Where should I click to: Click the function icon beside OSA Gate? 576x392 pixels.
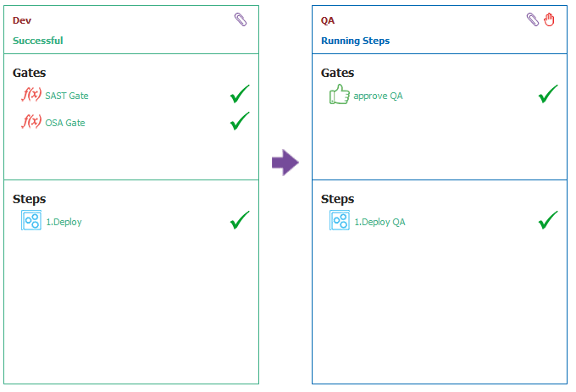(x=31, y=121)
